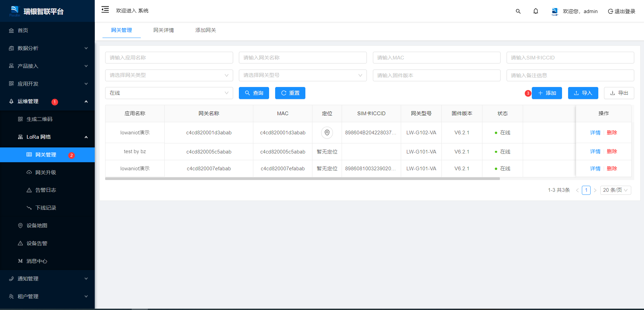644x310 pixels.
Task: Expand the 数据分析 menu chevron
Action: 86,48
